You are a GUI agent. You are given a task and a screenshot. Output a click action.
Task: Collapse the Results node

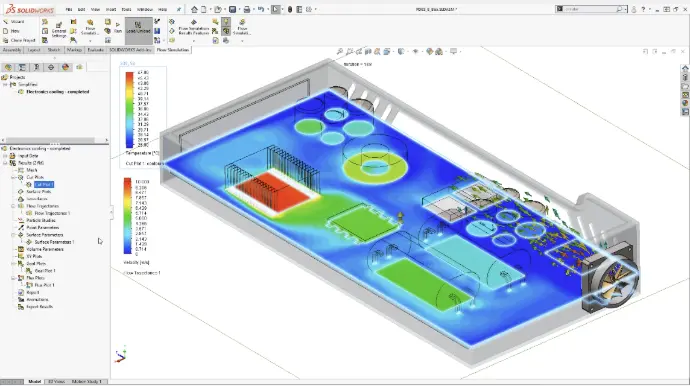click(x=5, y=163)
